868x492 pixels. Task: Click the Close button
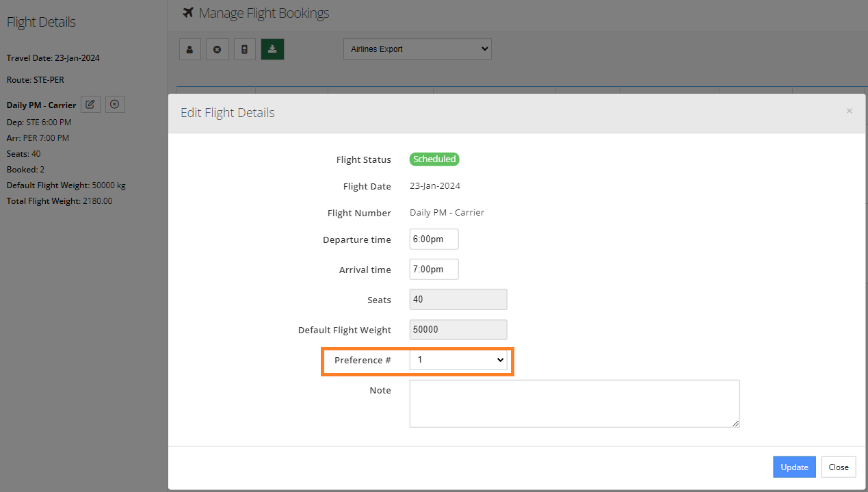(838, 467)
